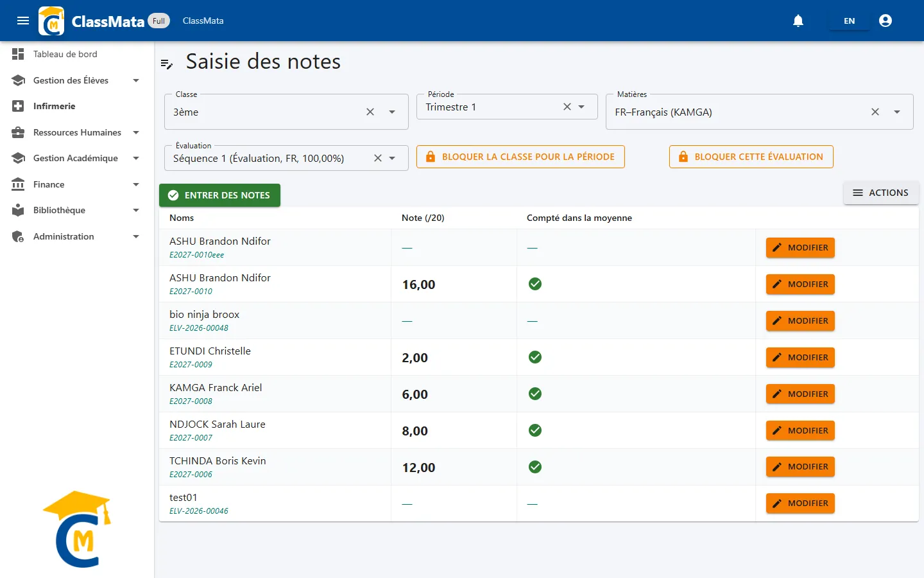Expand the Ressources Humaines menu
The image size is (924, 578).
pyautogui.click(x=136, y=132)
